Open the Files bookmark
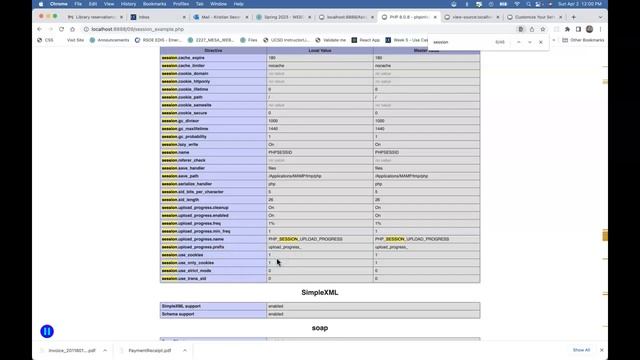This screenshot has height=360, width=640. pos(249,40)
